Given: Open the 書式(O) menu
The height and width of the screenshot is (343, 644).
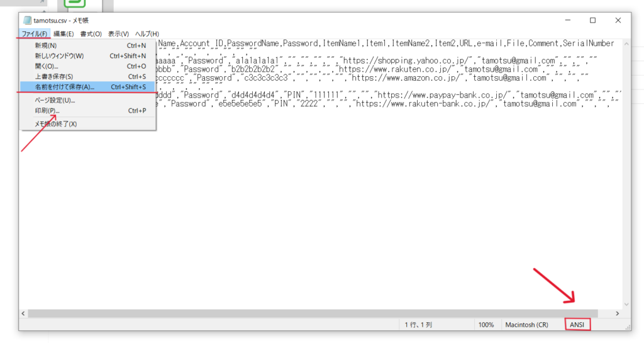Looking at the screenshot, I should [91, 33].
